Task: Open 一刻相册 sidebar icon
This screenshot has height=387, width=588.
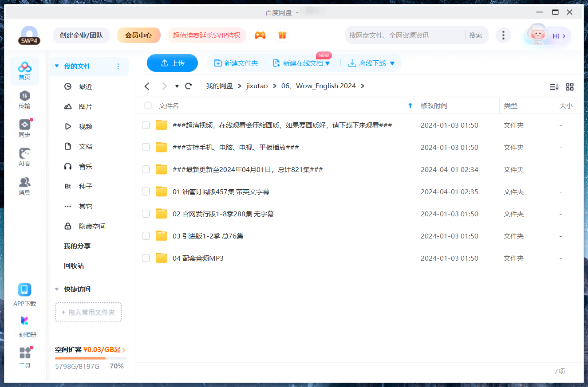Action: pyautogui.click(x=24, y=326)
